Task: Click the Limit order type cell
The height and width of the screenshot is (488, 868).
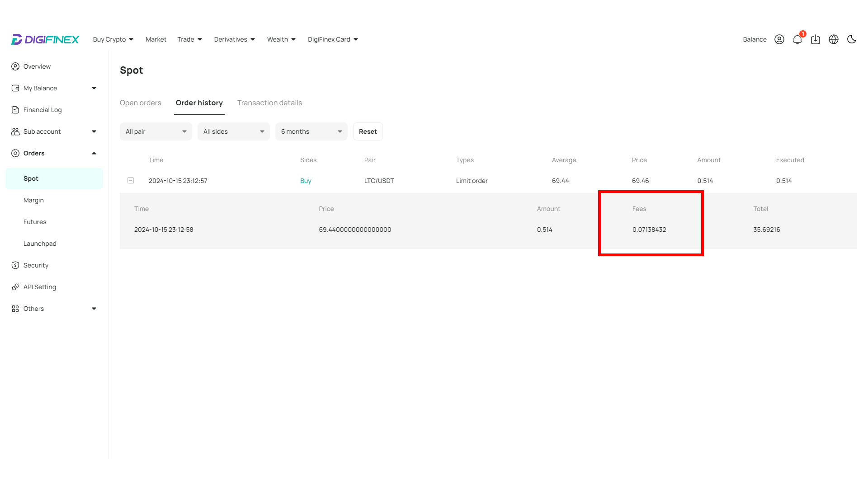Action: (x=472, y=181)
